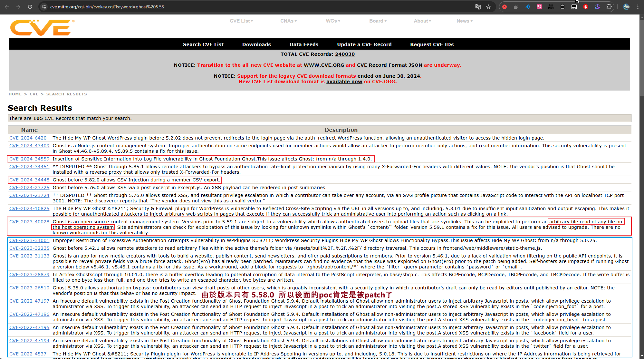Click the 'ended on June 30, 2024' link
Viewport: 644px width, 359px height.
coord(389,76)
